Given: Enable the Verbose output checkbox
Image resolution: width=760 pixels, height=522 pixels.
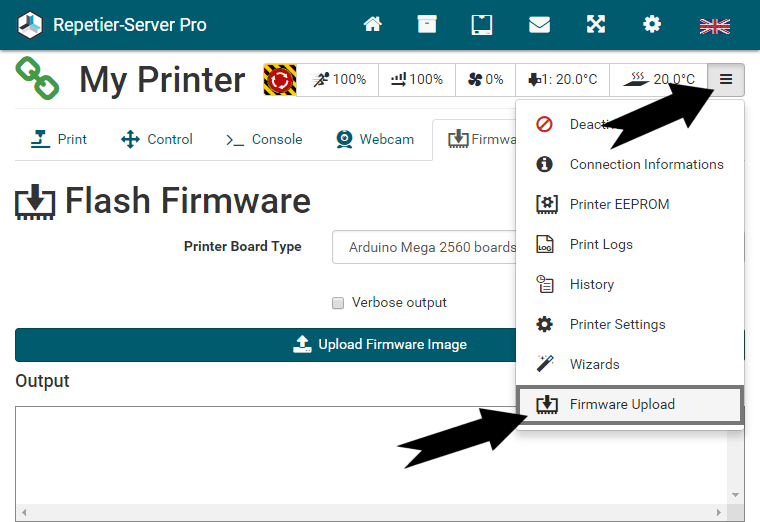Looking at the screenshot, I should (338, 303).
